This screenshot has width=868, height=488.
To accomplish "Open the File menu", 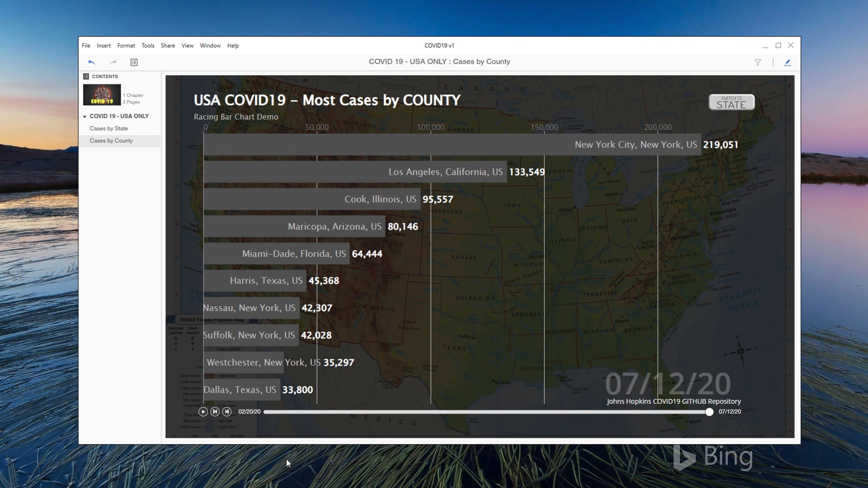I will pos(86,46).
